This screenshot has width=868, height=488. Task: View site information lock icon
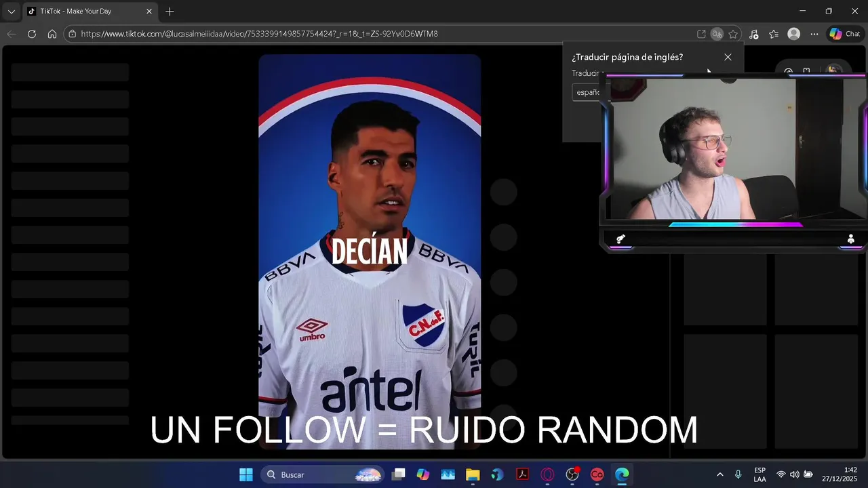[73, 34]
